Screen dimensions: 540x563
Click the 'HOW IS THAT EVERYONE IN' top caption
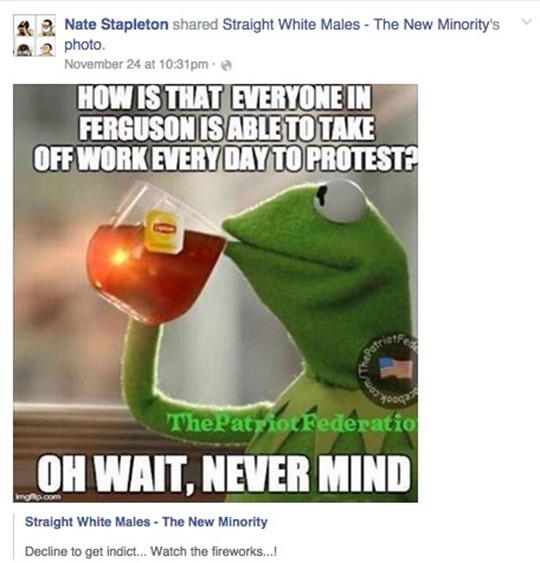pos(224,97)
